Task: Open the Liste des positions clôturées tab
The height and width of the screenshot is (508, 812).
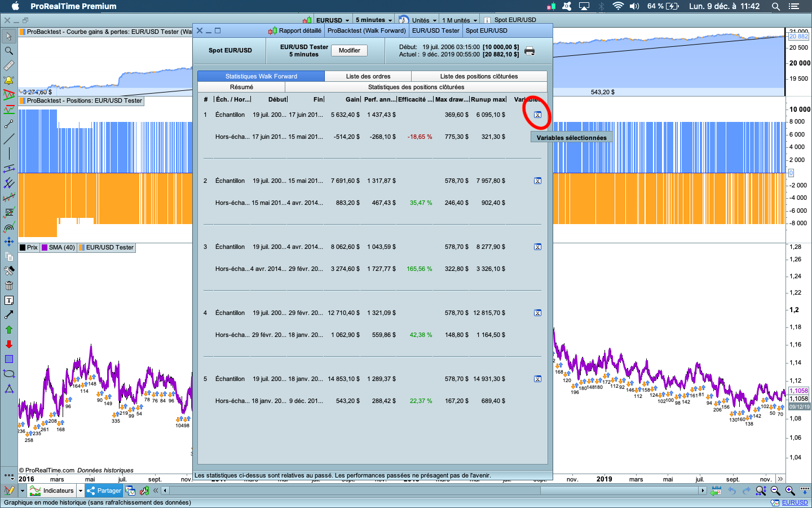Action: coord(479,76)
